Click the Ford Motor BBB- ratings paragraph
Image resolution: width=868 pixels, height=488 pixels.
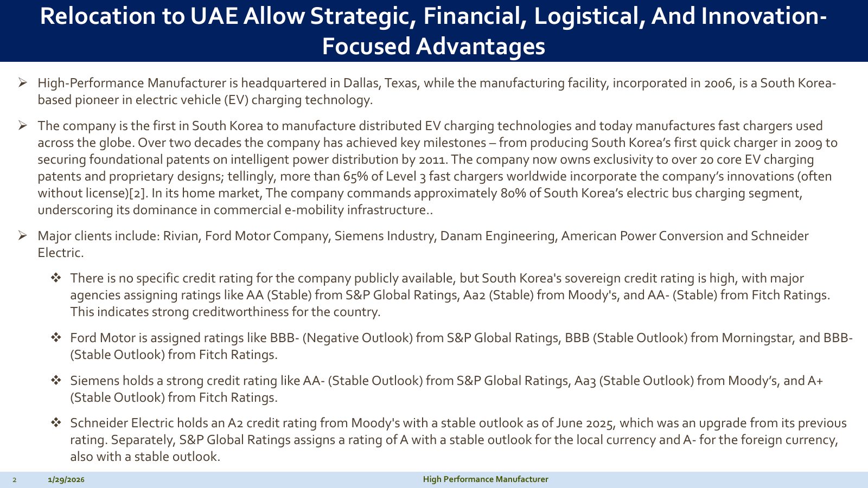(x=461, y=346)
